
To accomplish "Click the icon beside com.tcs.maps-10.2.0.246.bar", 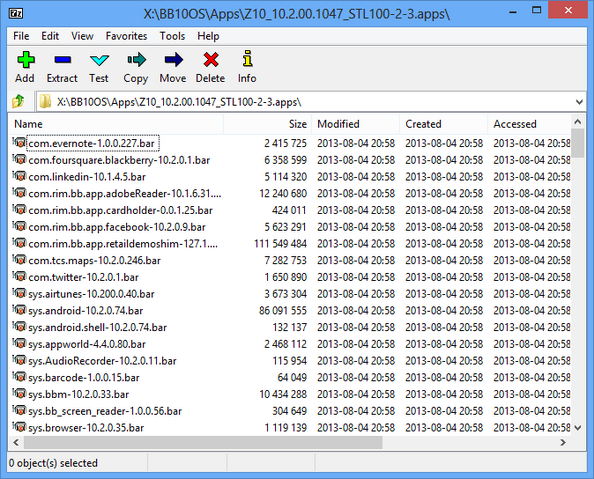I will 19,260.
